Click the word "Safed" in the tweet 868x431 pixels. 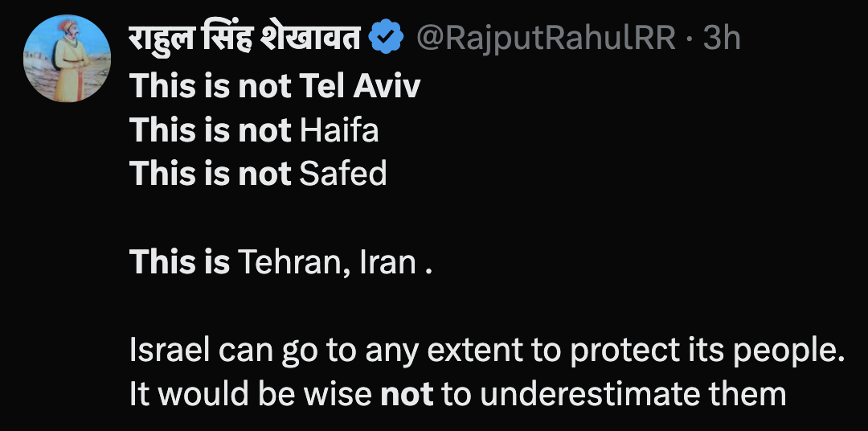(343, 173)
